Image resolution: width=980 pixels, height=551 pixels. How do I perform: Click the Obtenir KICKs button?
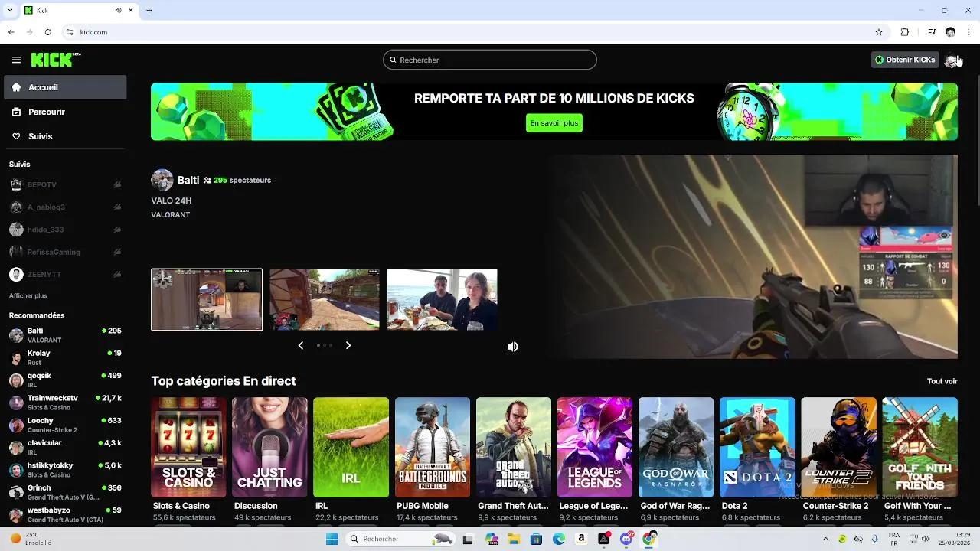[905, 60]
